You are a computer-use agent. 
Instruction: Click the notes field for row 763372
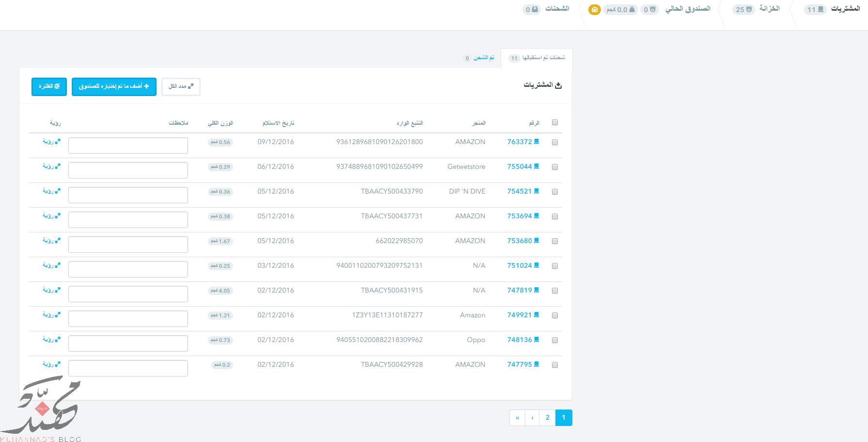(x=128, y=146)
